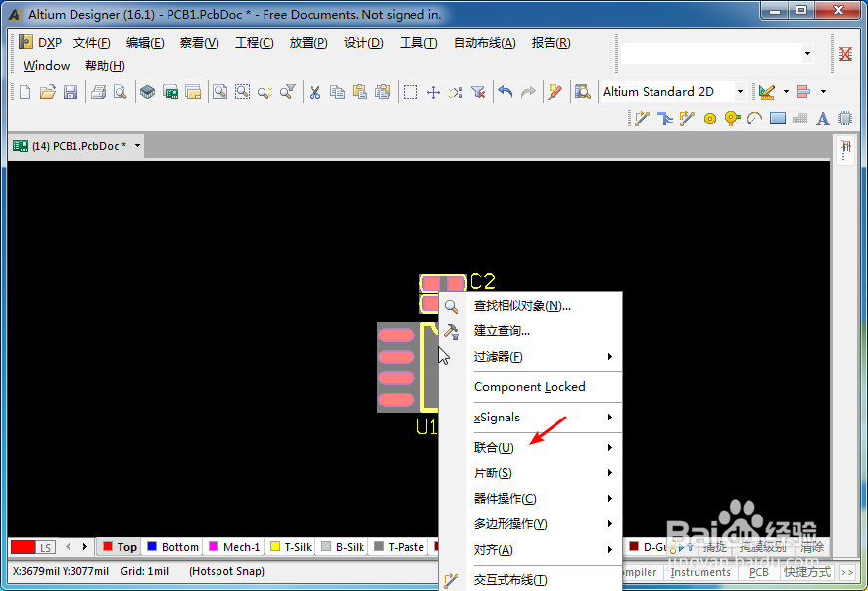Open the 设计(D) menu
The height and width of the screenshot is (591, 868).
tap(363, 43)
